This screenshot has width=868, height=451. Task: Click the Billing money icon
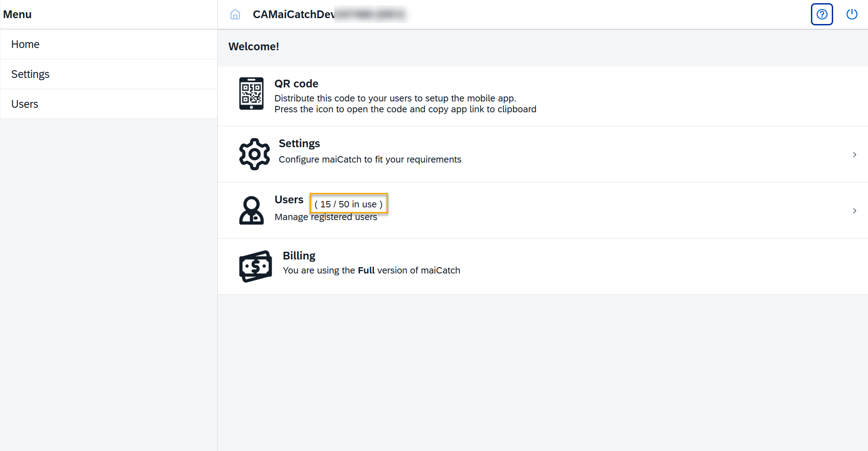tap(255, 266)
